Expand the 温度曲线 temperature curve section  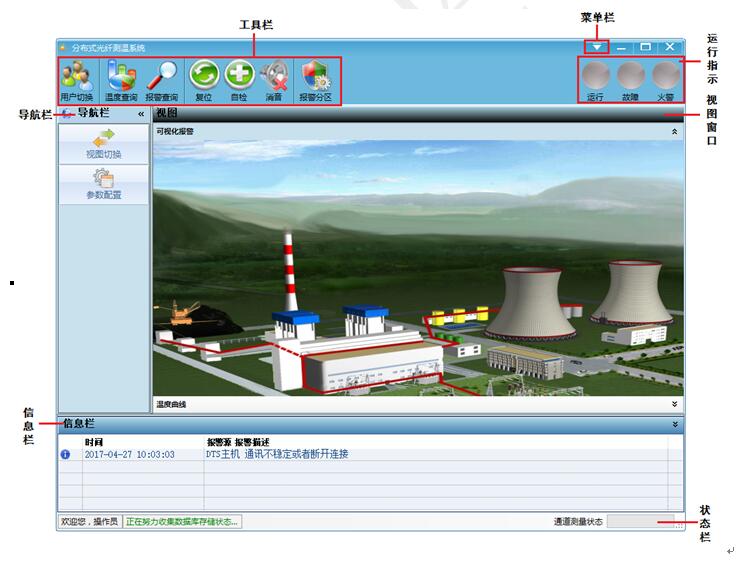click(674, 405)
